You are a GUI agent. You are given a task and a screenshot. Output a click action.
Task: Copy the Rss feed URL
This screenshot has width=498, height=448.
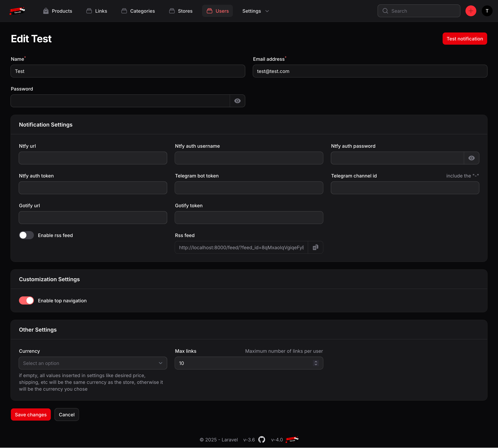315,247
